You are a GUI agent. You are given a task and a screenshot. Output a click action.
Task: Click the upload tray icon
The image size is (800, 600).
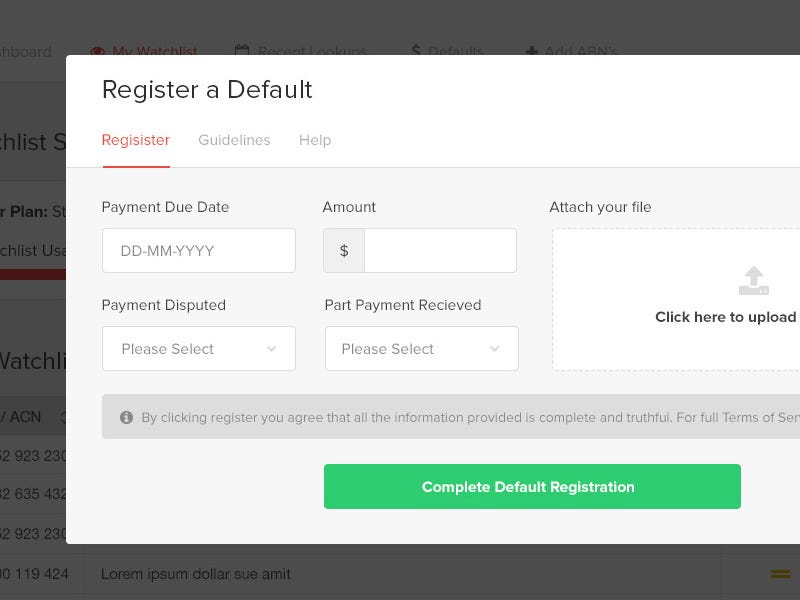pos(754,281)
